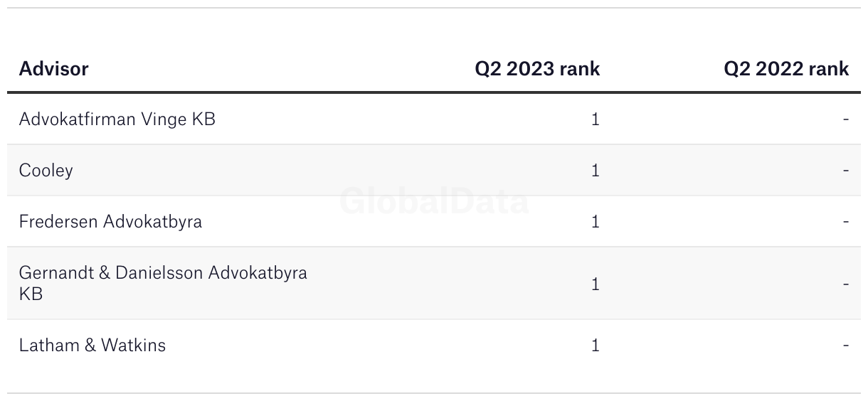Select the Cooley advisor cell
Image resolution: width=868 pixels, height=401 pixels.
click(46, 171)
